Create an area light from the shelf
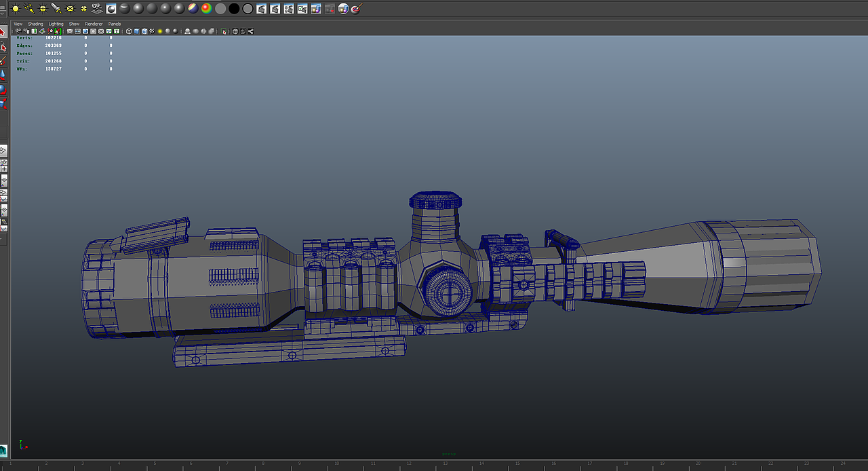This screenshot has height=471, width=868. tap(70, 9)
